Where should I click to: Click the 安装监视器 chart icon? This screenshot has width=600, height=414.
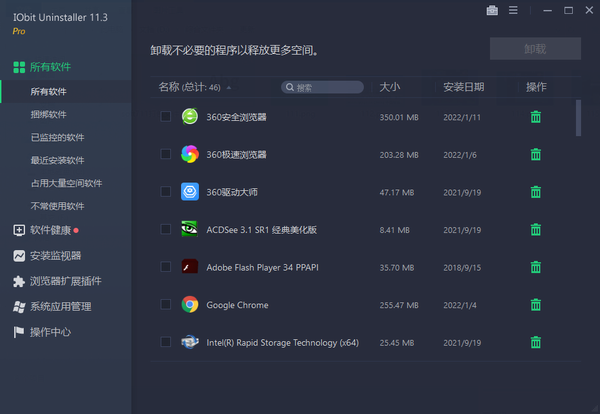click(19, 256)
